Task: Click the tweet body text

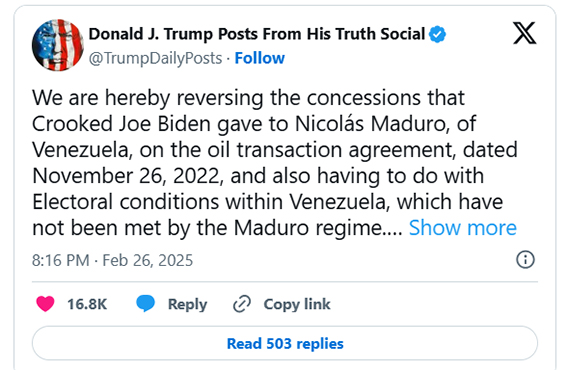Action: coord(275,163)
